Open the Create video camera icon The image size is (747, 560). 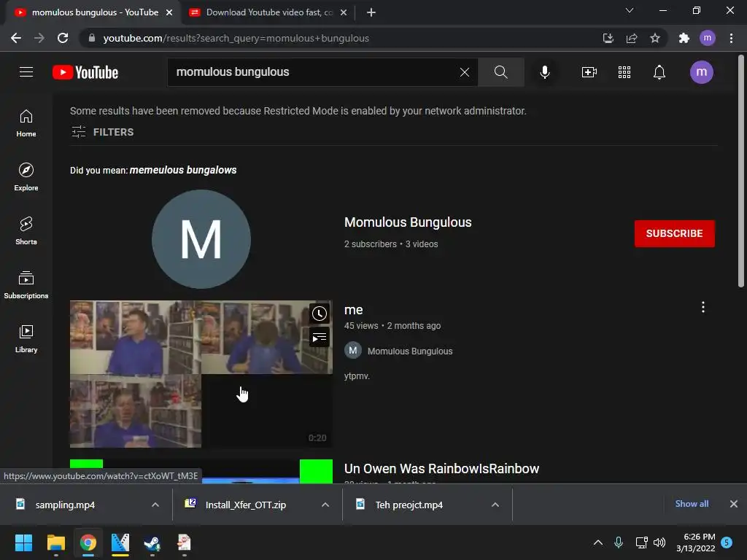[589, 72]
